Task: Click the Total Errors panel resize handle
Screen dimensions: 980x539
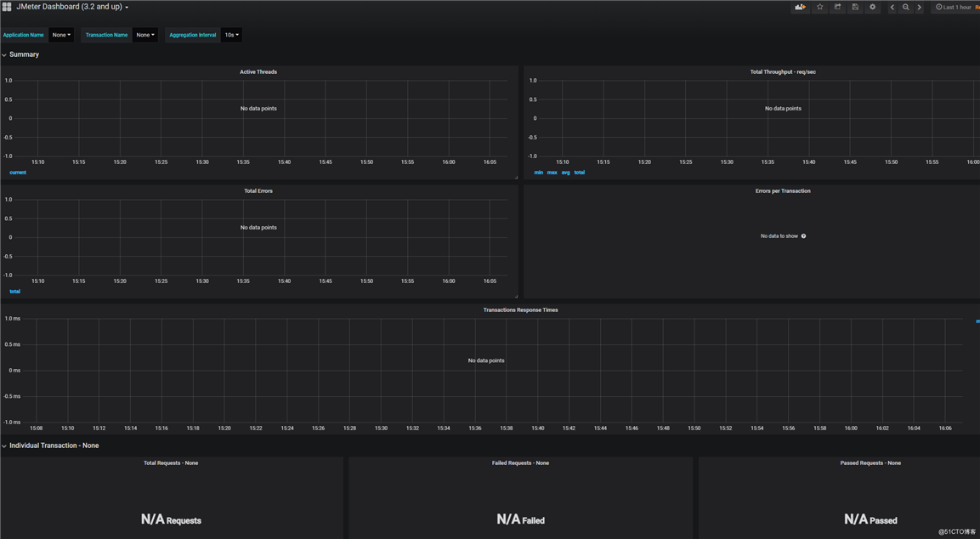Action: point(516,297)
